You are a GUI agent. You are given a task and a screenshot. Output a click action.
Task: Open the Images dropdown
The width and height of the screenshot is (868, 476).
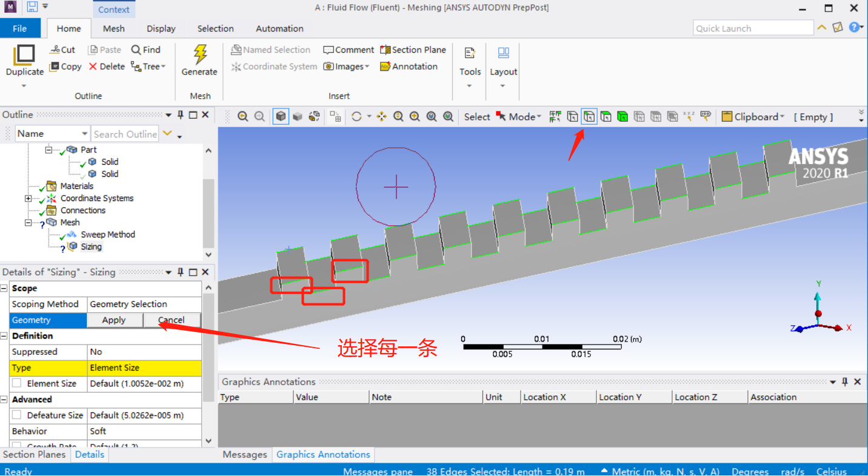367,67
